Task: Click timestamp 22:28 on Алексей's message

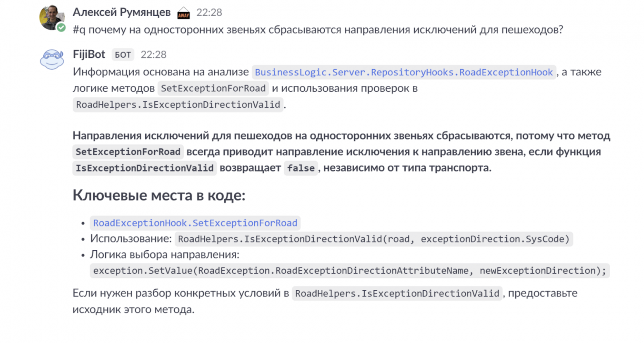Action: [210, 12]
